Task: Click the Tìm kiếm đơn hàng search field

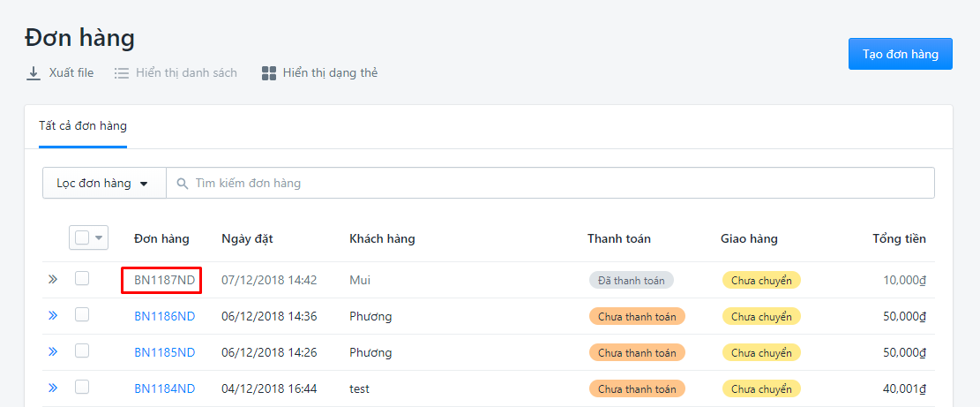Action: pos(550,183)
